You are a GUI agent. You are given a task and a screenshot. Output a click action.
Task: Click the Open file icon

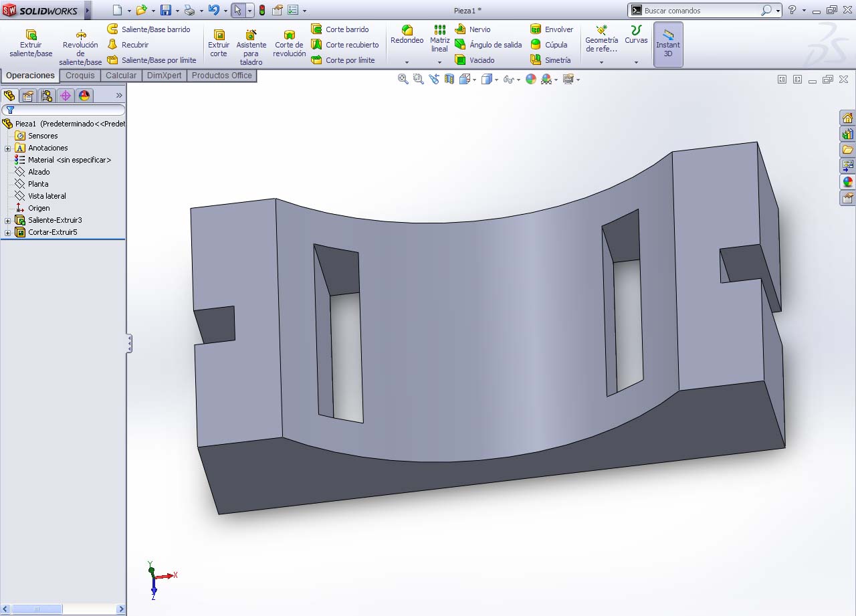coord(141,10)
